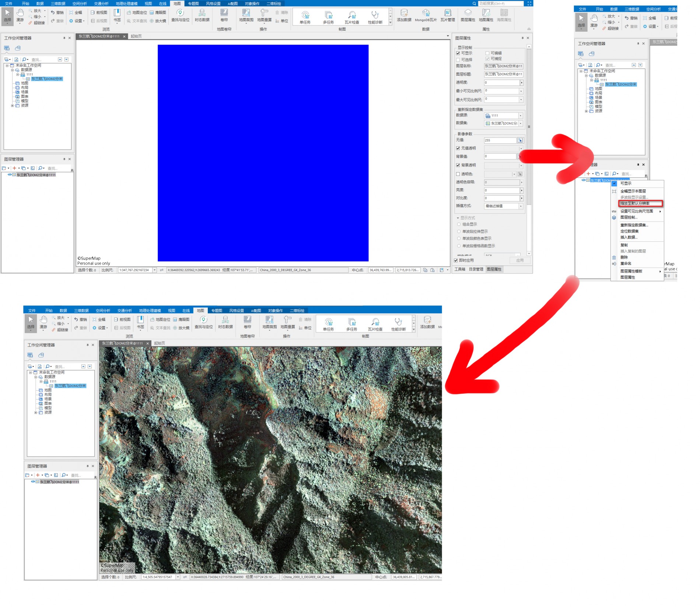Enable the 可编辑 checkbox in 图层属性 panel
The height and width of the screenshot is (607, 700).
point(487,53)
